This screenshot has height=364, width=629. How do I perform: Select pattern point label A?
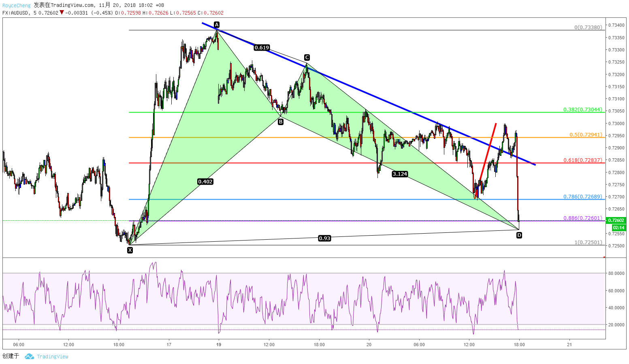pos(217,24)
